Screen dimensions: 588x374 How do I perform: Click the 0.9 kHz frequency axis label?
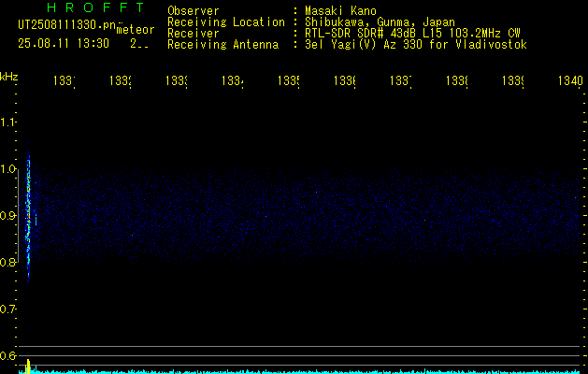click(x=7, y=216)
